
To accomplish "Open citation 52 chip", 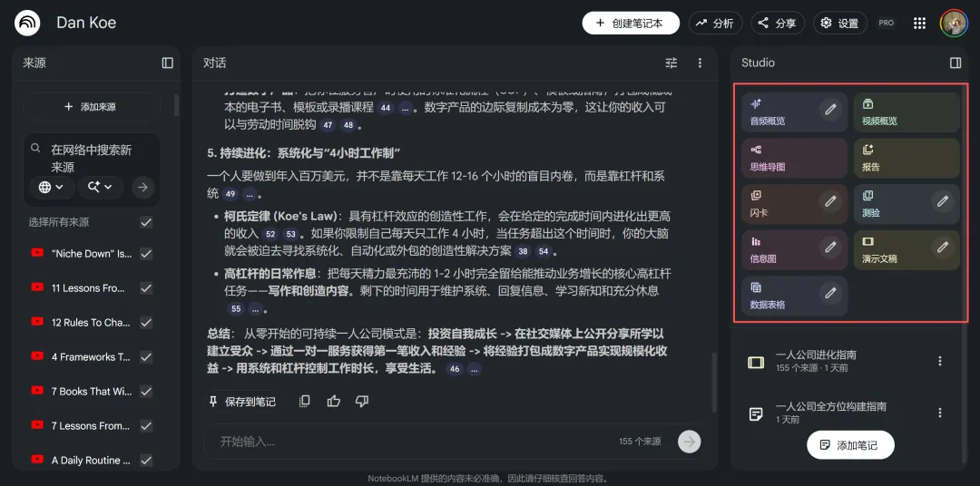I will click(270, 235).
